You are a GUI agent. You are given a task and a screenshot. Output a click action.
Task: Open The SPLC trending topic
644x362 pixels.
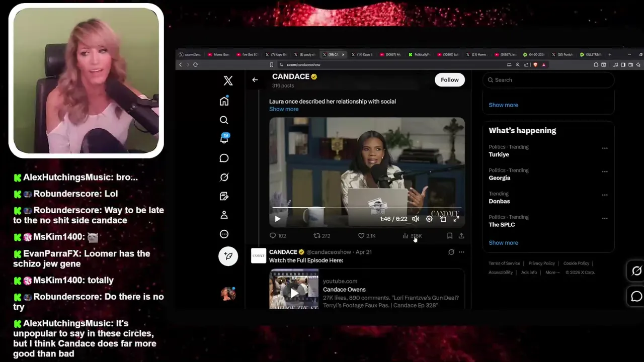(502, 225)
